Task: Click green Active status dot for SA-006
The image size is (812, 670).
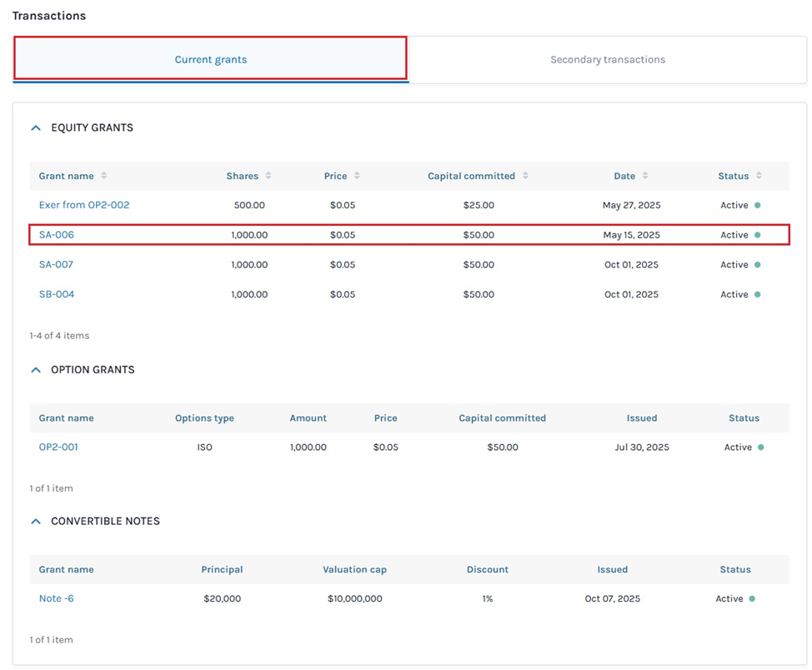Action: [758, 235]
